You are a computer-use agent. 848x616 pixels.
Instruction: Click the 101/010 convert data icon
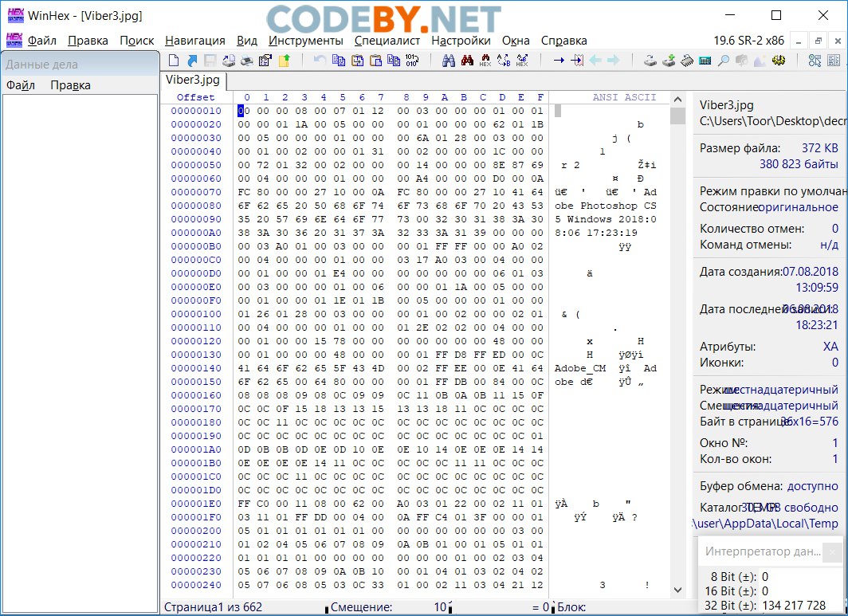[x=411, y=60]
